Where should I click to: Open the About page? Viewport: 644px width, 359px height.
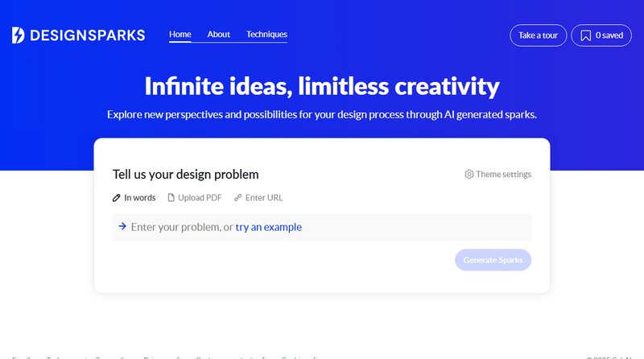pos(218,35)
